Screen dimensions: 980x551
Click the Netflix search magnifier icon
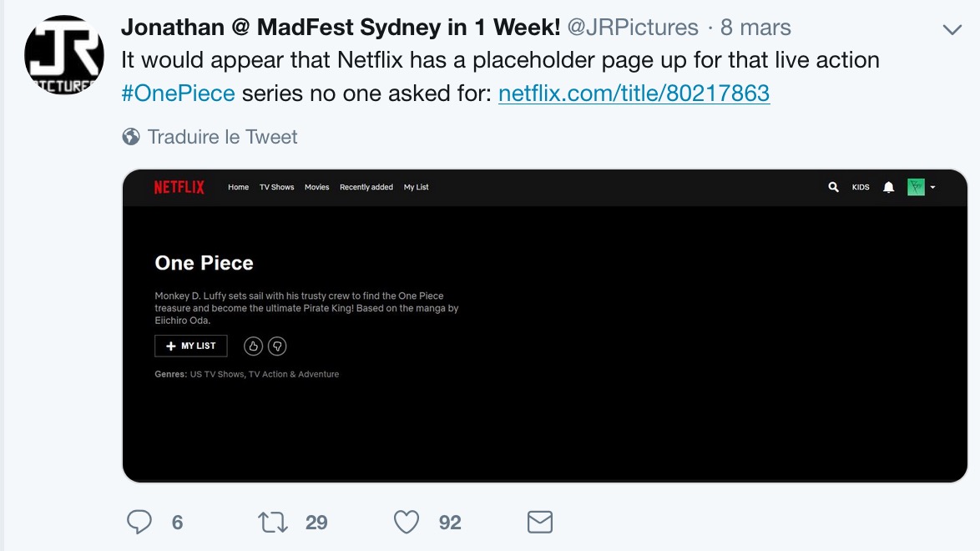(833, 188)
